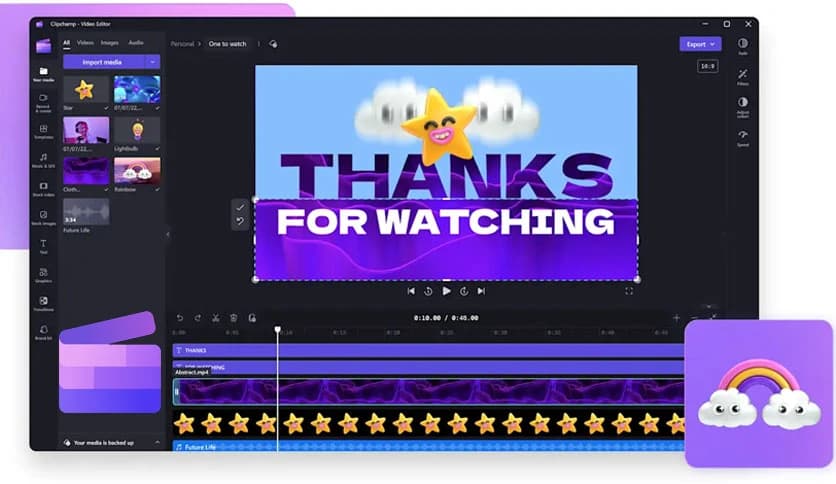Viewport: 836px width, 484px height.
Task: Click the timeline playhead marker
Action: coord(278,329)
